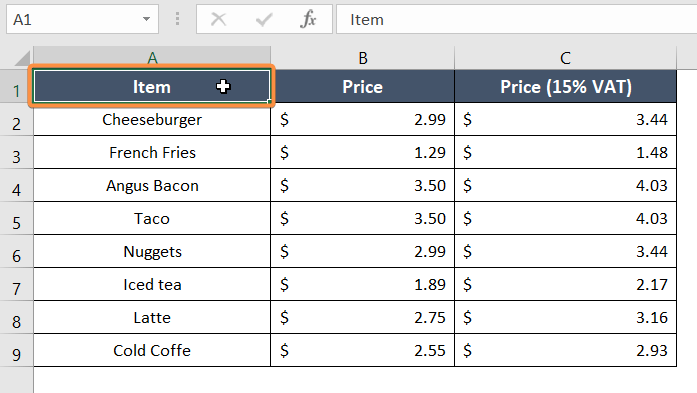Click the Select All corner triangle

click(x=20, y=59)
